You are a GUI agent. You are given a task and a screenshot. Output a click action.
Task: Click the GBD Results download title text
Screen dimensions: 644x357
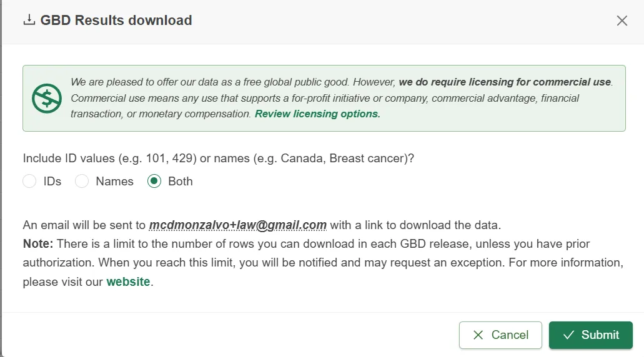point(116,21)
